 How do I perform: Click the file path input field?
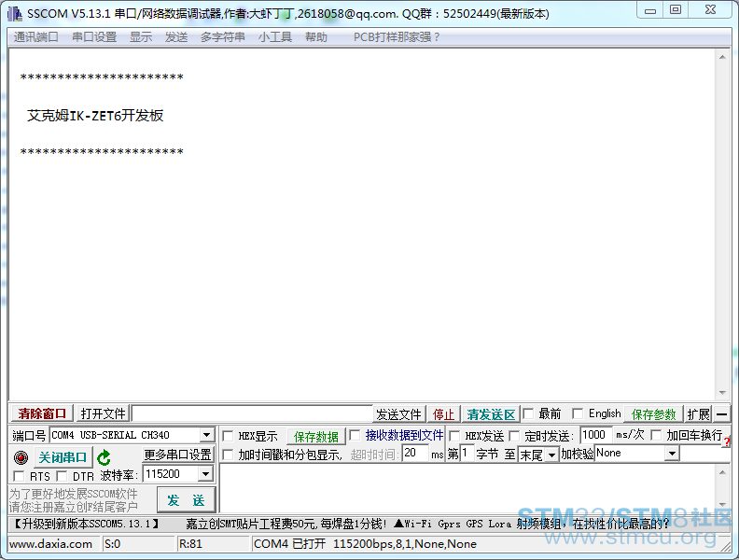(252, 413)
